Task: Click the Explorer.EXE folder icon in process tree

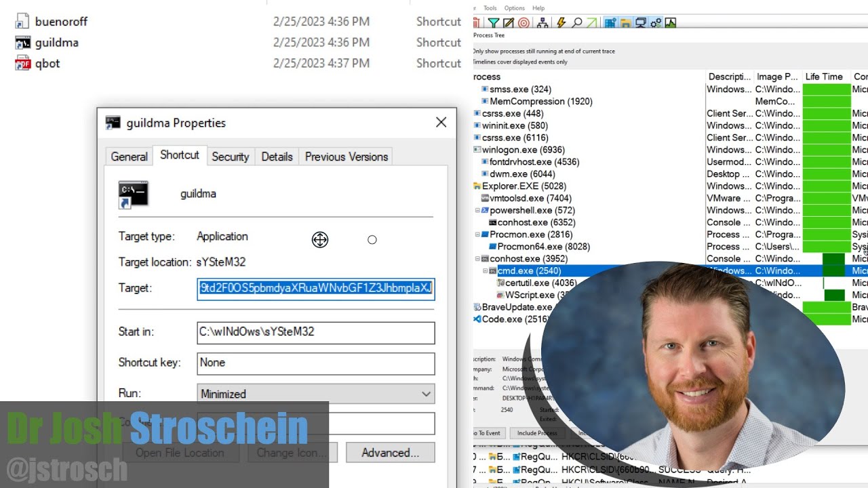Action: (x=477, y=186)
